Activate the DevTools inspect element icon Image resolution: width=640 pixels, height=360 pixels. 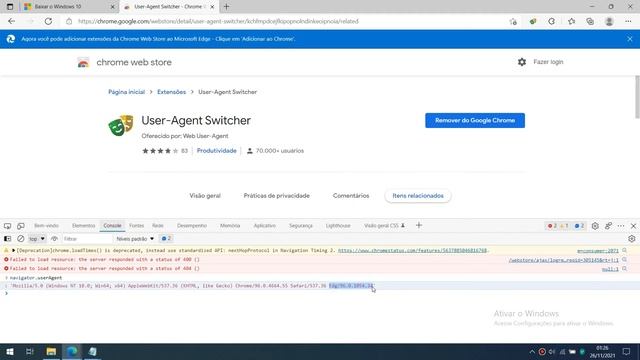(x=7, y=226)
